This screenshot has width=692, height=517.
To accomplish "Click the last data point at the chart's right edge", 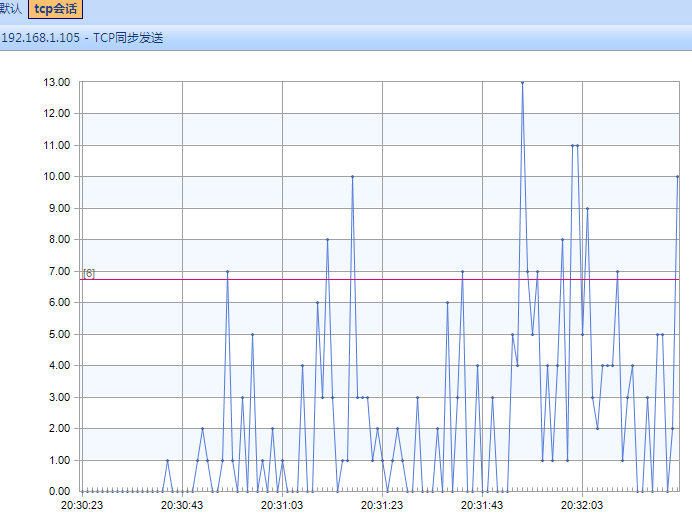I will click(x=677, y=177).
